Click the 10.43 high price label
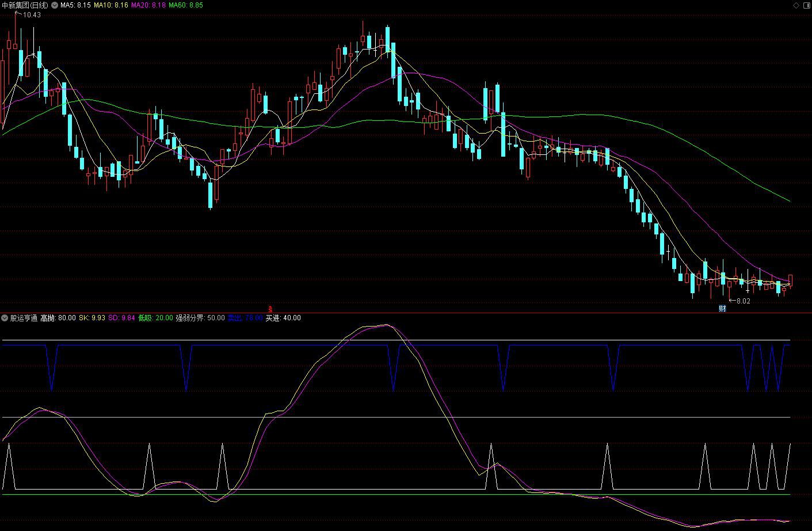The height and width of the screenshot is (531, 812). click(x=32, y=15)
